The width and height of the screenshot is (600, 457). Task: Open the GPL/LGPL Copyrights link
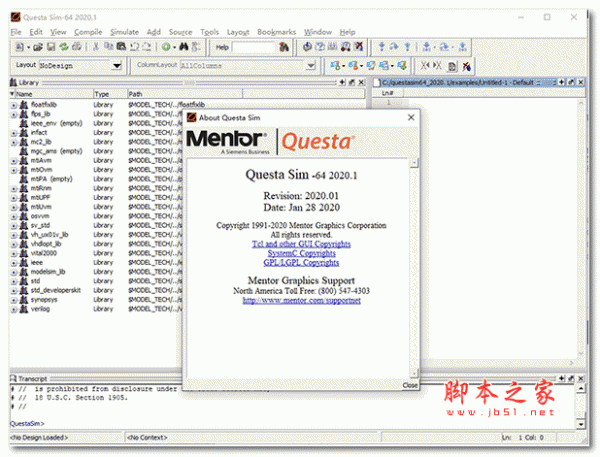coord(301,263)
